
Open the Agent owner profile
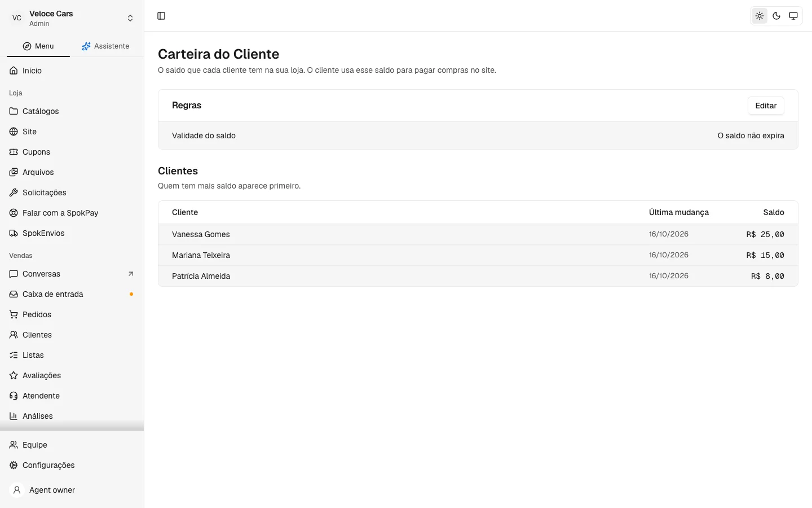pyautogui.click(x=72, y=490)
